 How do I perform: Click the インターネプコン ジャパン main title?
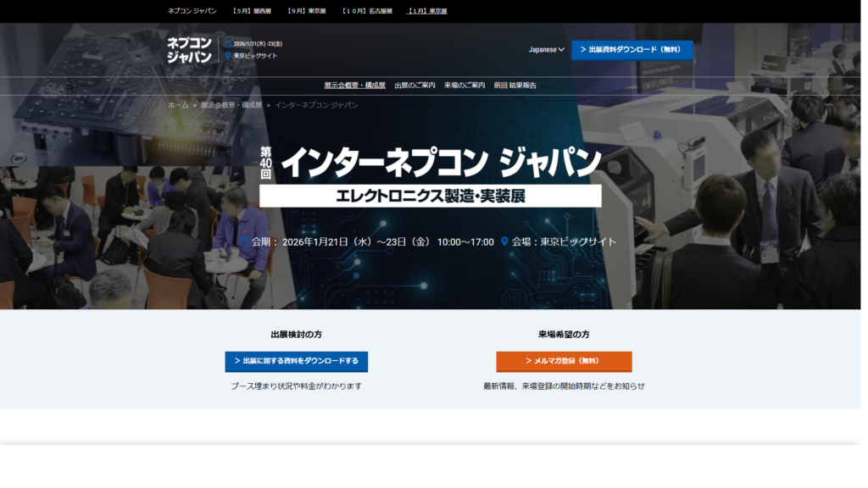click(441, 162)
